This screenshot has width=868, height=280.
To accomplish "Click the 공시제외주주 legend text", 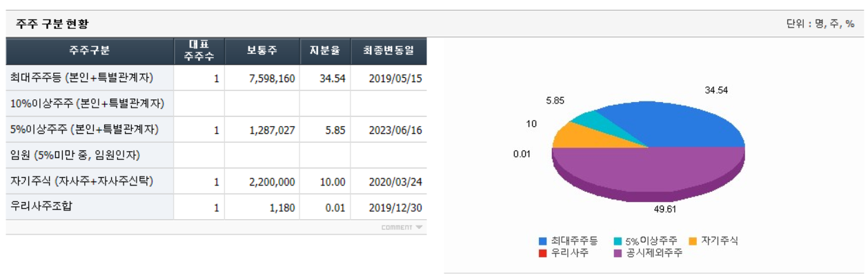I will click(653, 253).
